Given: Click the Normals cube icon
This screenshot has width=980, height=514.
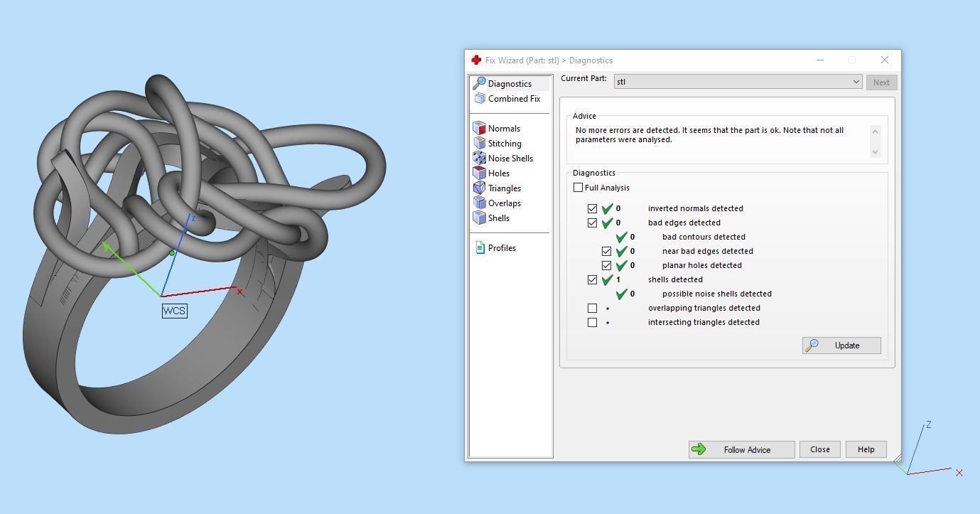Looking at the screenshot, I should point(480,129).
